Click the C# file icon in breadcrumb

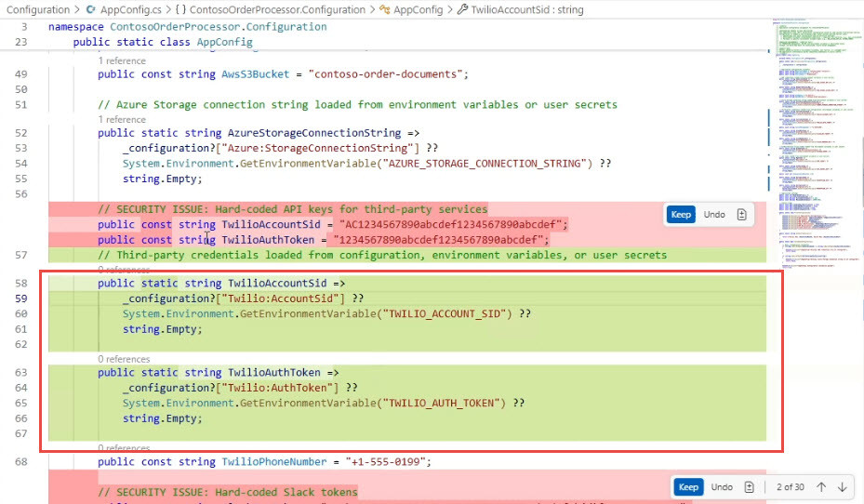tap(91, 9)
